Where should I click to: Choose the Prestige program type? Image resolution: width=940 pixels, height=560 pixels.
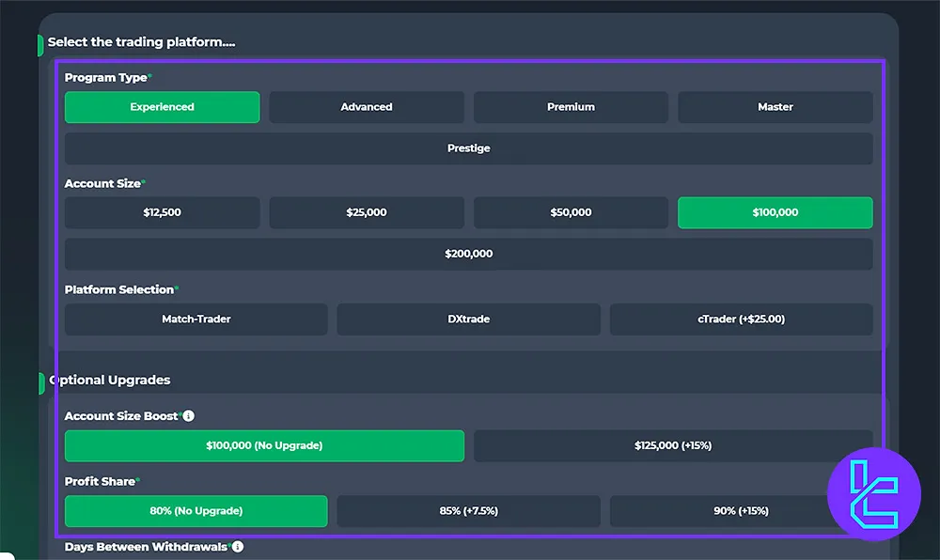coord(468,148)
